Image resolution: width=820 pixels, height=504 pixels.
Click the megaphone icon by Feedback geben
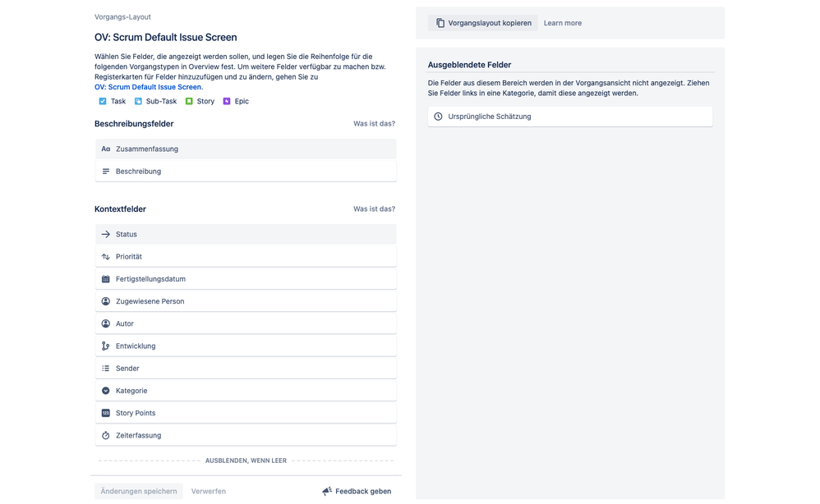point(327,491)
